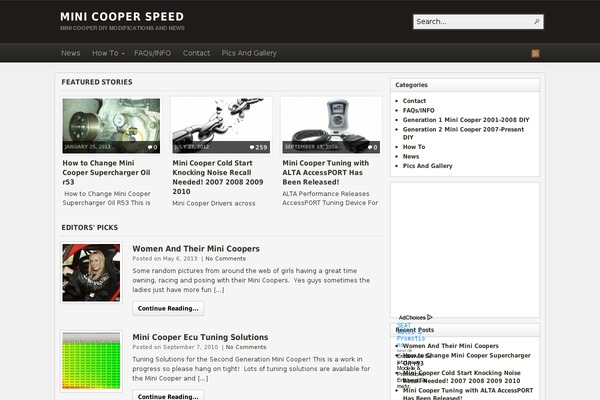Click the Mini Cooper Speed site title
Viewport: 600px width, 400px height.
[122, 17]
